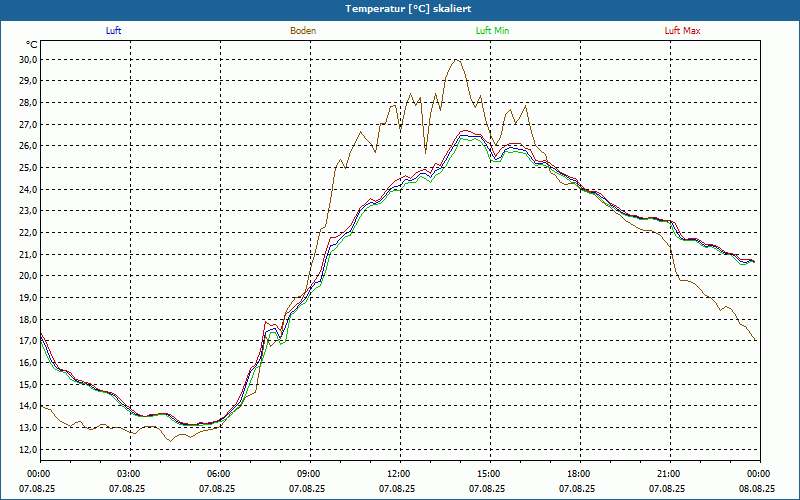
Task: Click the '25,0' y-axis value
Action: [29, 167]
